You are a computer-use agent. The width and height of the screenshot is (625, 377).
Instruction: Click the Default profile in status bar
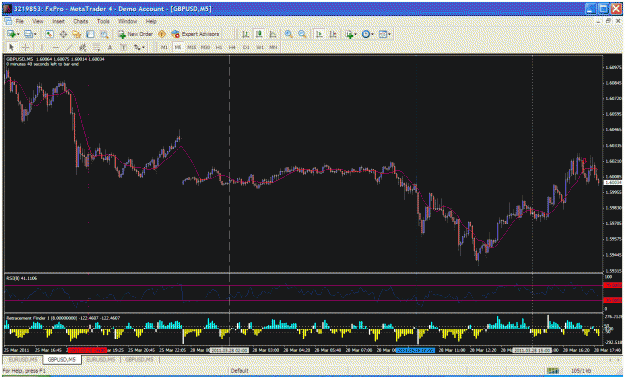240,371
